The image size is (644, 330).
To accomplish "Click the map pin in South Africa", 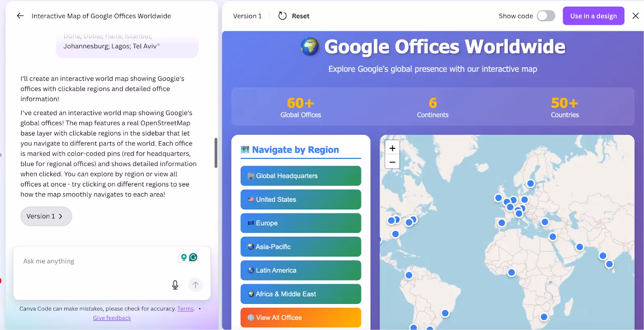I will pyautogui.click(x=544, y=317).
